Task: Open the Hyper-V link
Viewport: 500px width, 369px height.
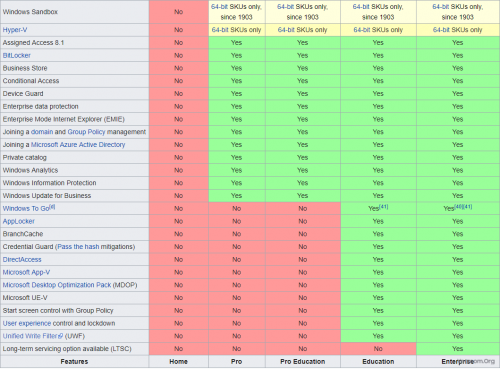Action: (15, 30)
